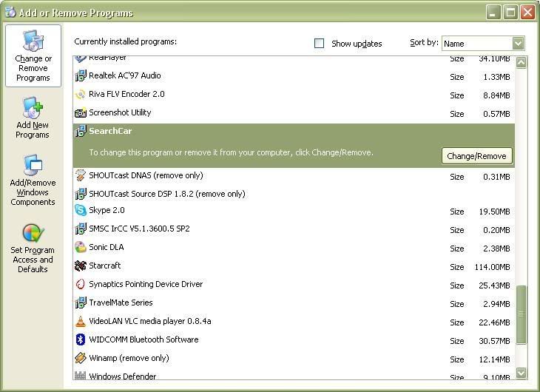Select Winamp (remove only) entry

click(x=294, y=359)
